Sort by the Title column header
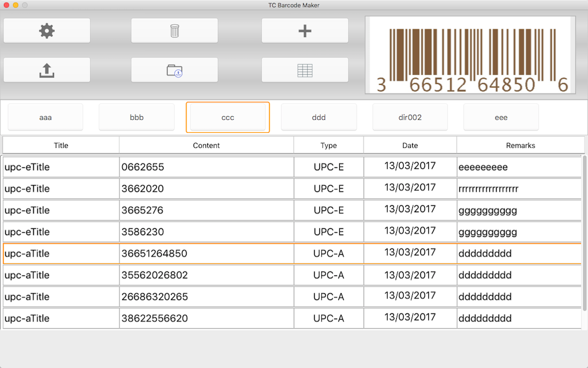Screen dimensions: 588x368 coord(61,145)
